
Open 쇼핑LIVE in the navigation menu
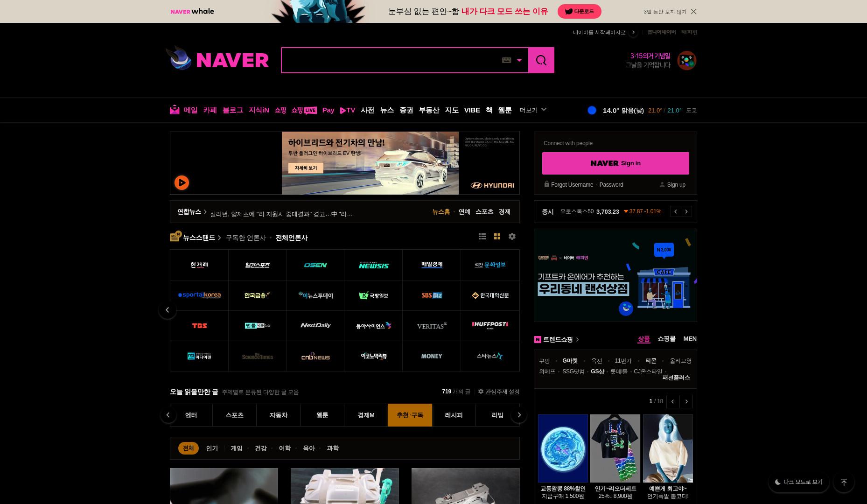(x=304, y=110)
